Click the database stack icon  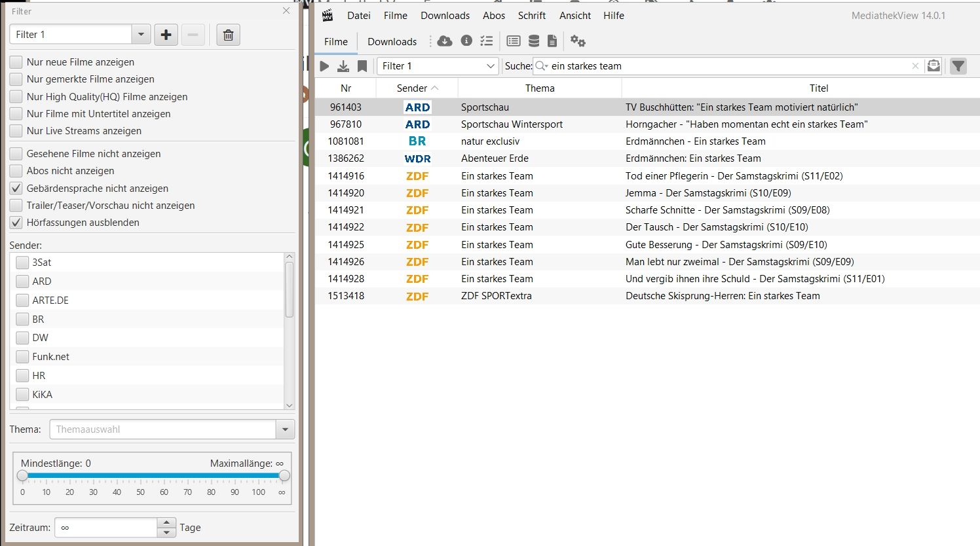coord(534,41)
